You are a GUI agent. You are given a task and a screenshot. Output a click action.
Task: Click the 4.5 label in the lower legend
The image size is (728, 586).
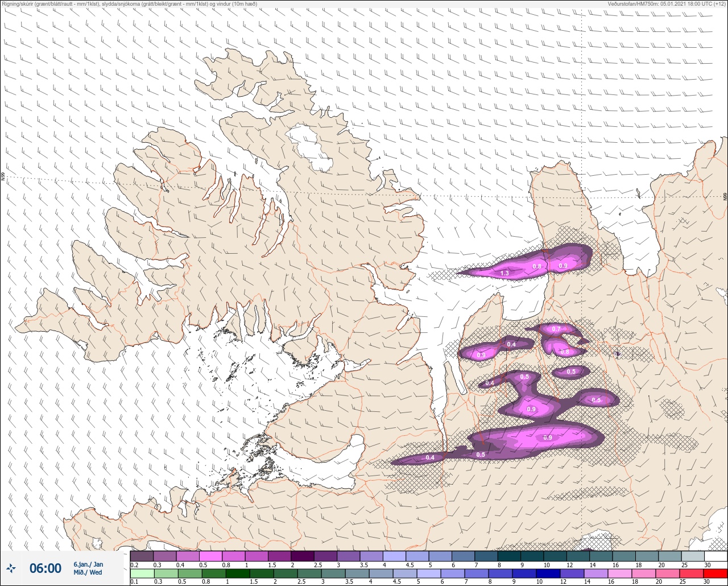(x=398, y=582)
